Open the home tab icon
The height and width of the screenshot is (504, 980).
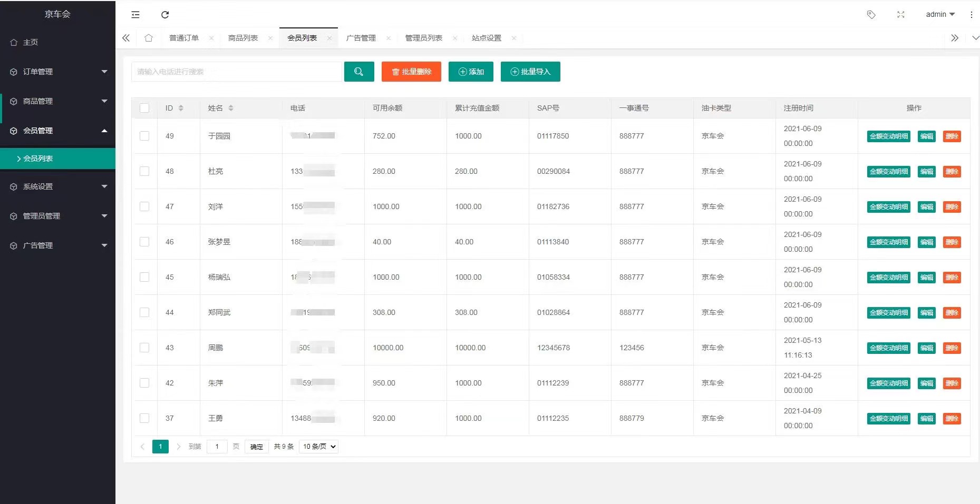click(x=149, y=38)
